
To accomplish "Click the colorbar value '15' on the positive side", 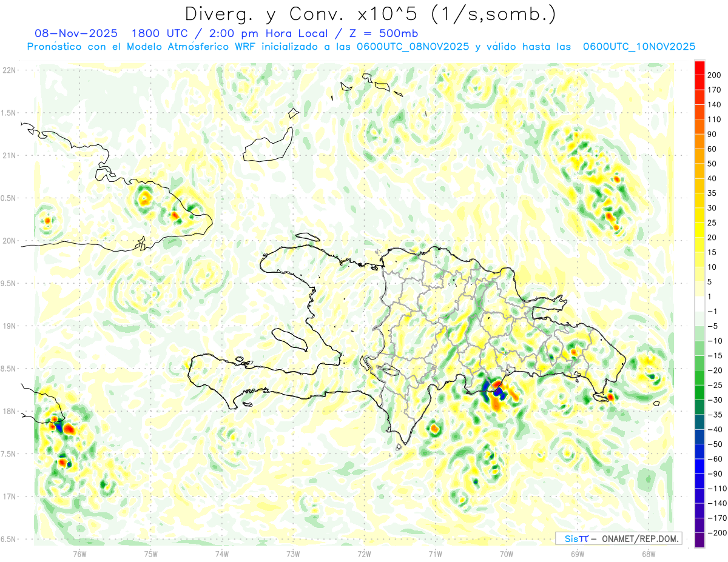I will click(x=713, y=252).
